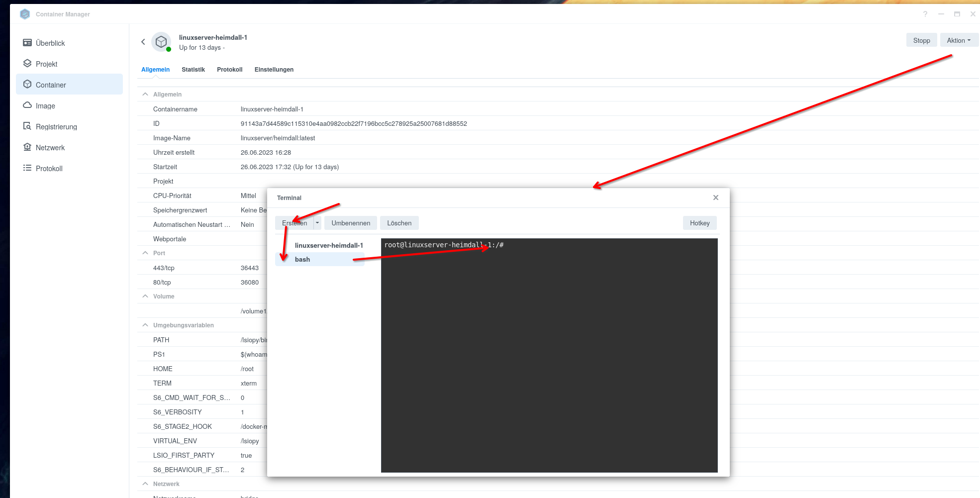Click the Hotkey button
The width and height of the screenshot is (980, 498).
pos(699,223)
